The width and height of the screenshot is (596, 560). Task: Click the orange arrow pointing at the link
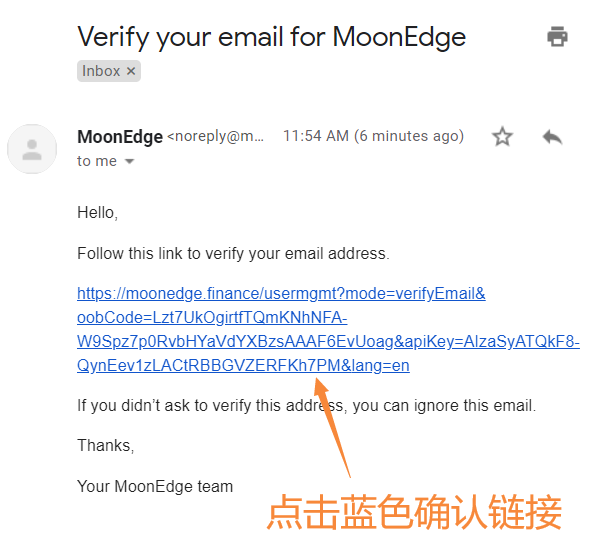(x=331, y=427)
